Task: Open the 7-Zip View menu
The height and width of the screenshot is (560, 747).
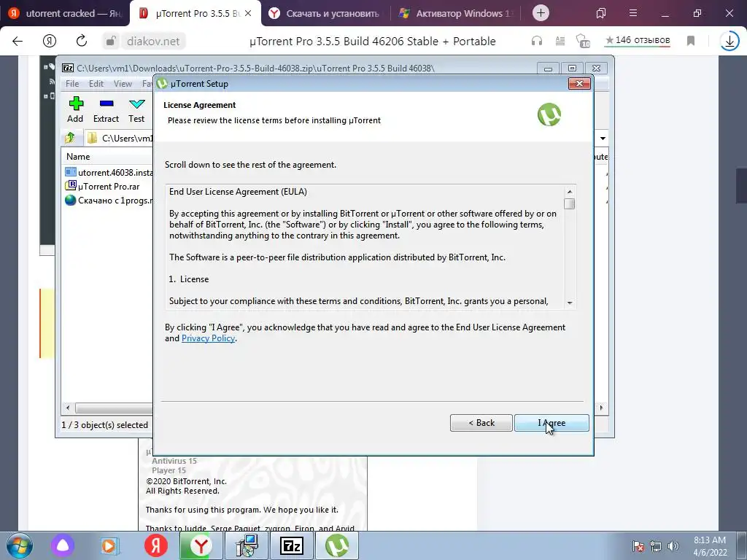Action: 123,84
